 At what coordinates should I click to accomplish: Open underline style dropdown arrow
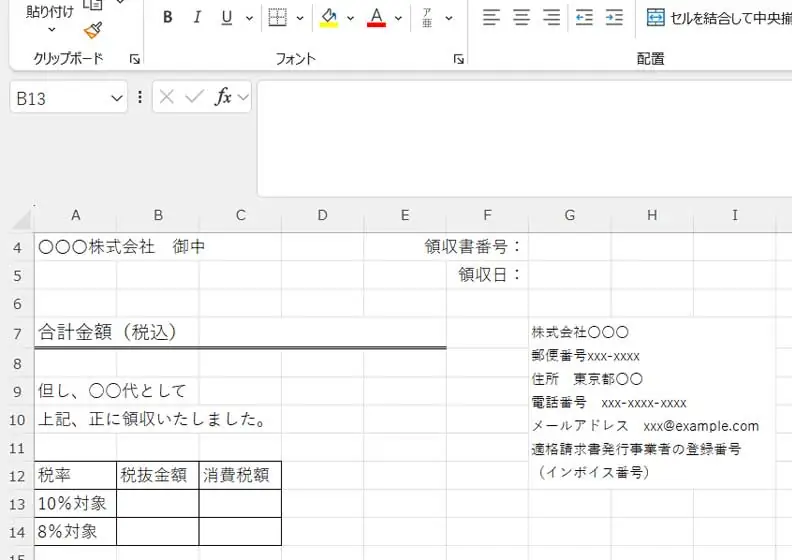coord(249,18)
